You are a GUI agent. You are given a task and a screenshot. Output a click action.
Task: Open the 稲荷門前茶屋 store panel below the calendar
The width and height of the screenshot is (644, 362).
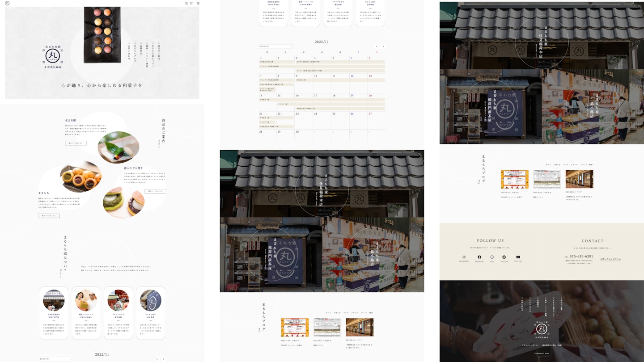click(271, 255)
